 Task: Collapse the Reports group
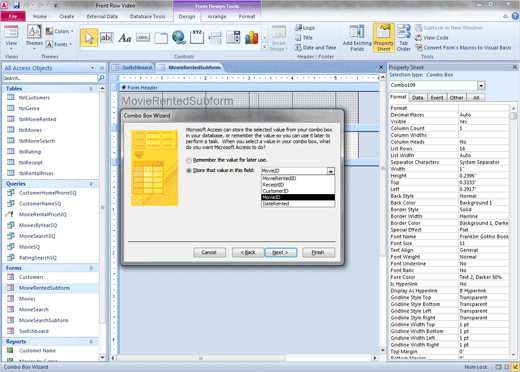91,342
